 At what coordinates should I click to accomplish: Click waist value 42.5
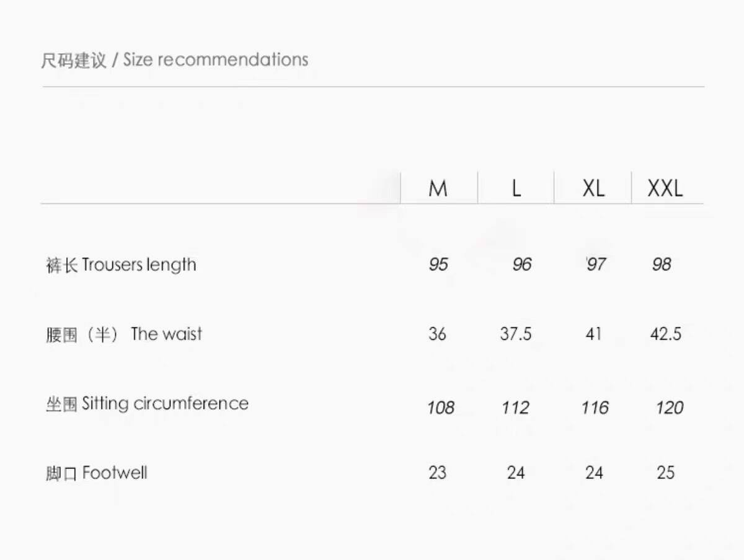[665, 335]
